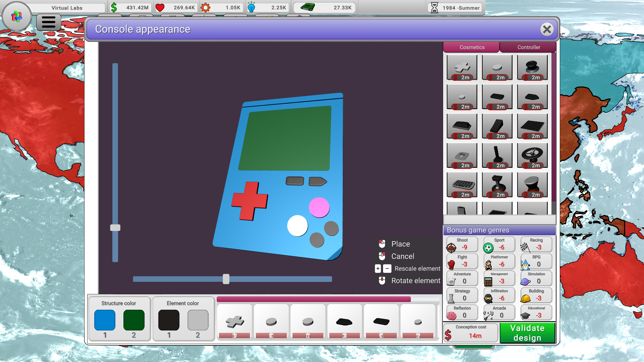This screenshot has width=644, height=362.
Task: Pick the joystick lever part
Action: 497,156
